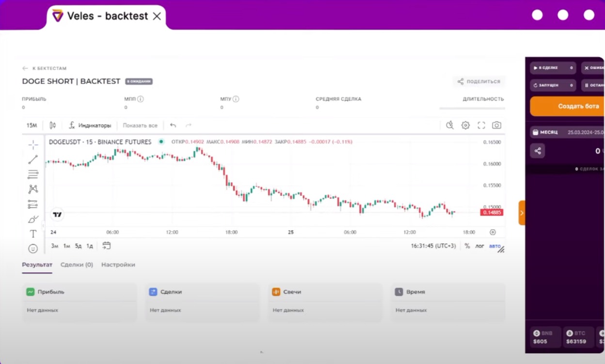Open chart settings gear icon

point(465,126)
